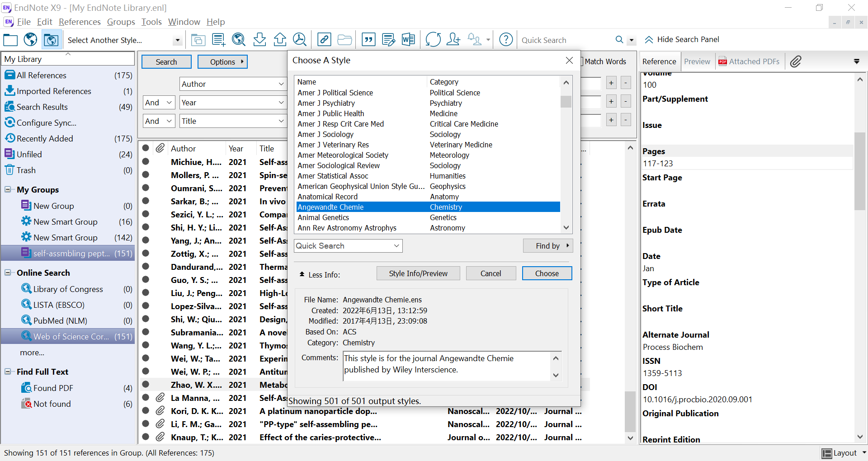Click the style list vertical scrollbar thumb
The height and width of the screenshot is (461, 868).
click(566, 102)
